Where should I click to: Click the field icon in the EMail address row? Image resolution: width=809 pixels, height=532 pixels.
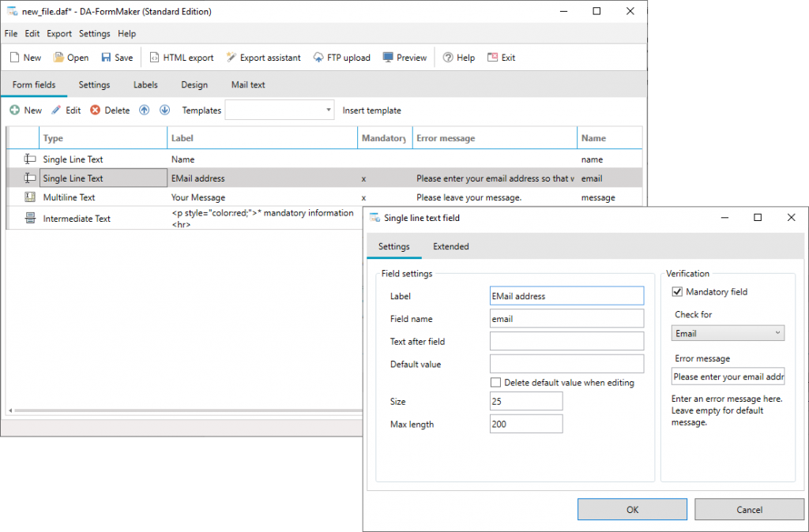(x=30, y=178)
